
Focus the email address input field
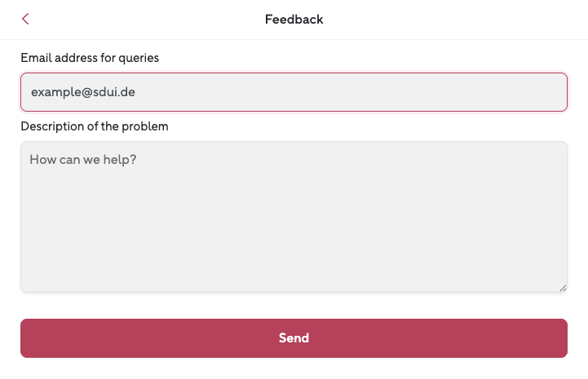294,92
